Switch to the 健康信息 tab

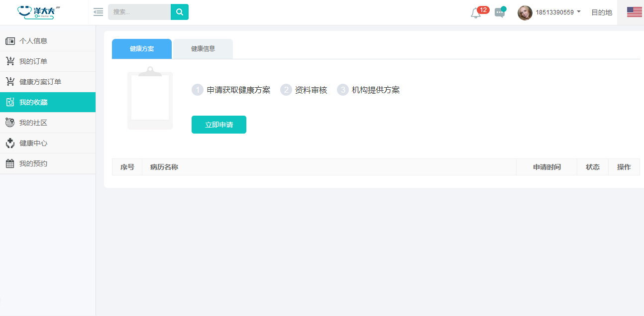[x=203, y=49]
